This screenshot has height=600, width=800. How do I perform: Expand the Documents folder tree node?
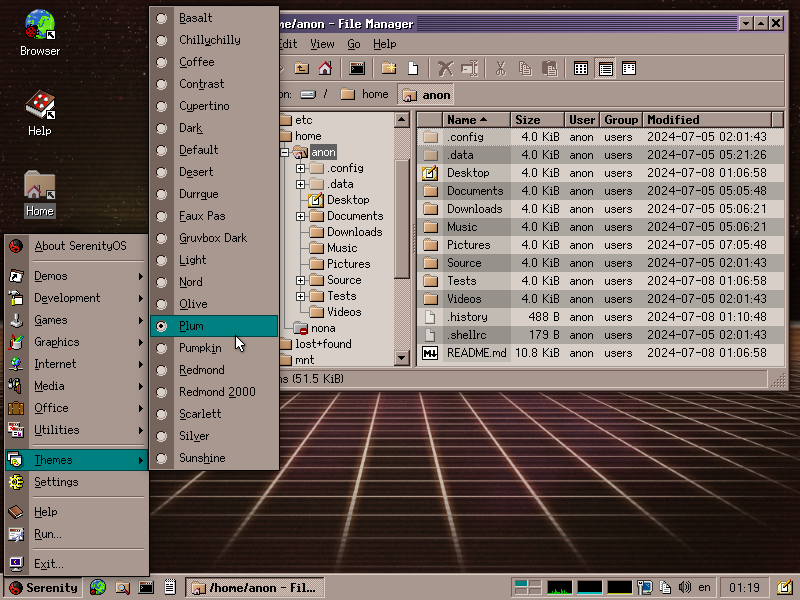(x=301, y=216)
